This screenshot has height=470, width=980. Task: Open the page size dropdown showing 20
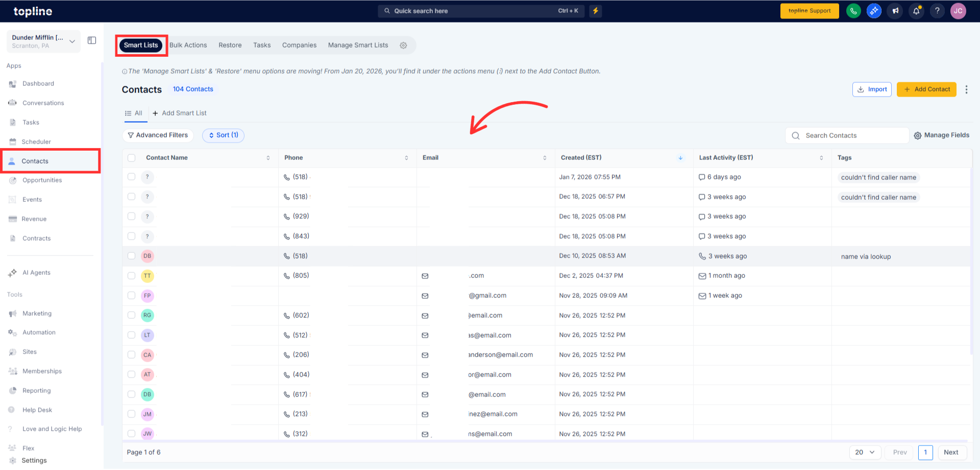pos(865,452)
